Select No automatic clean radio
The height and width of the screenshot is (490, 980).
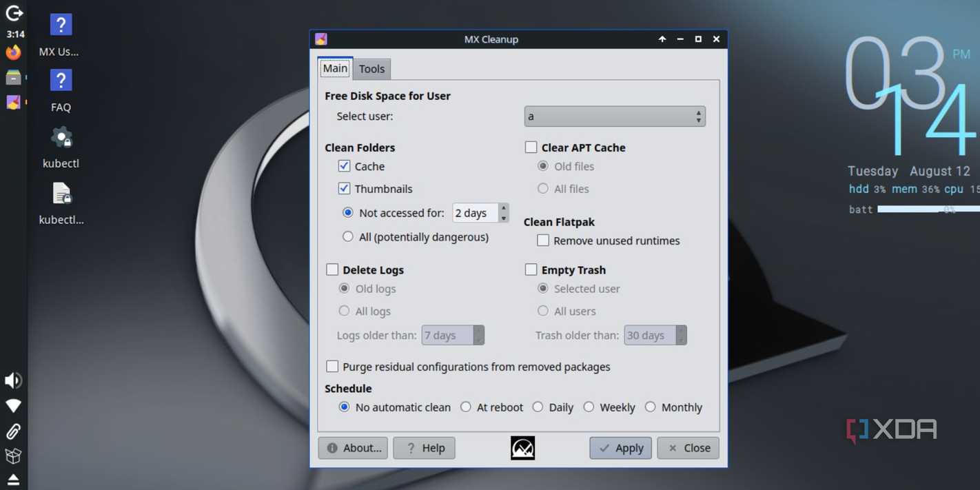[x=344, y=407]
